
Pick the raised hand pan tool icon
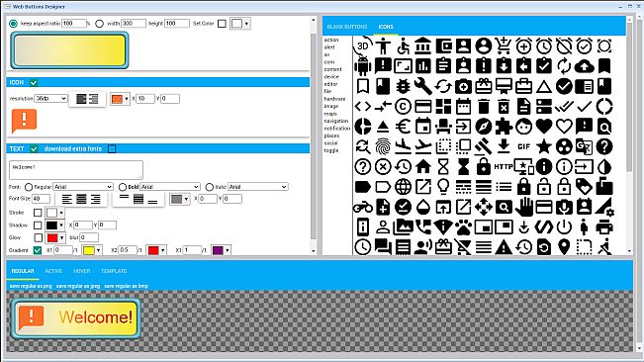coord(523,207)
